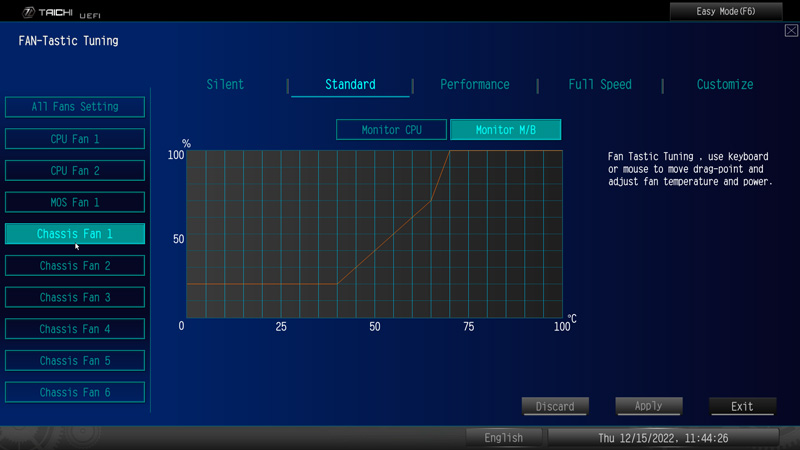The image size is (800, 450).
Task: Select Chassis Fan 6
Action: [75, 392]
